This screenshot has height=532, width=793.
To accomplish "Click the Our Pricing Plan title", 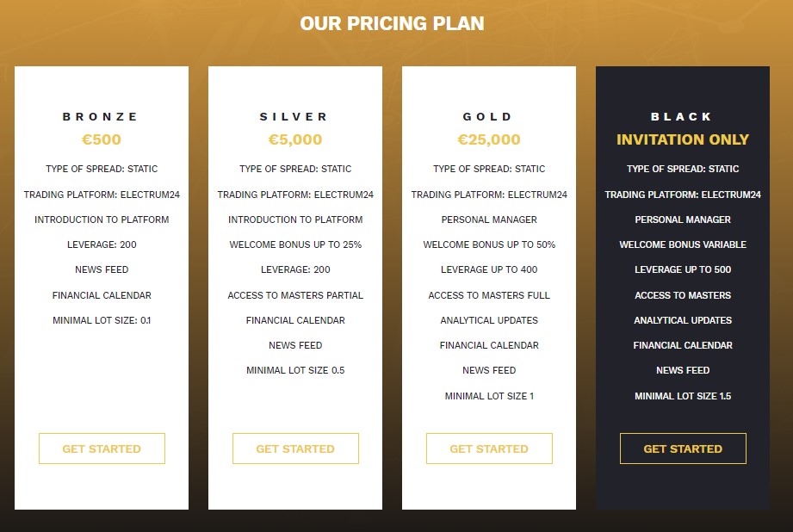I will (392, 23).
